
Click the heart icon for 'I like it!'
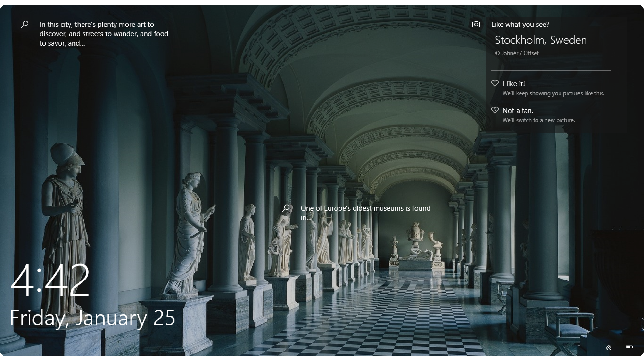(x=495, y=83)
